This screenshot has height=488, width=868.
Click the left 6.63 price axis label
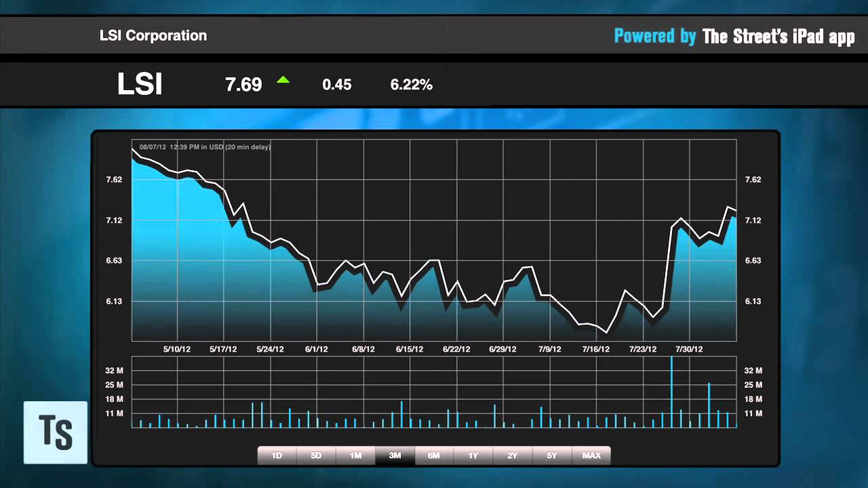point(114,261)
